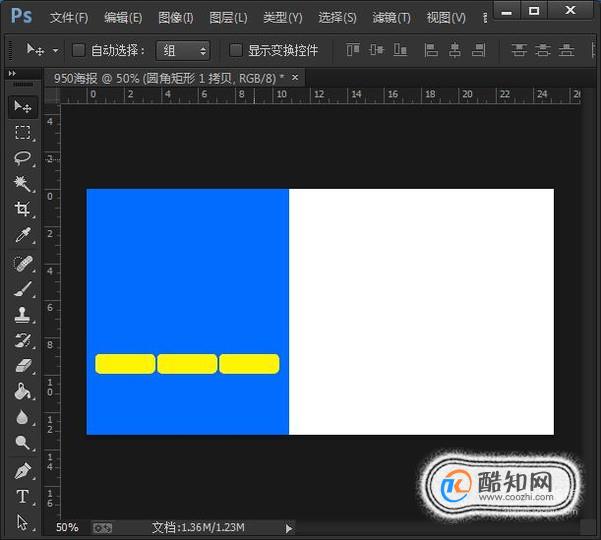Open the 编辑(E) menu
Image resolution: width=601 pixels, height=540 pixels.
(x=123, y=18)
